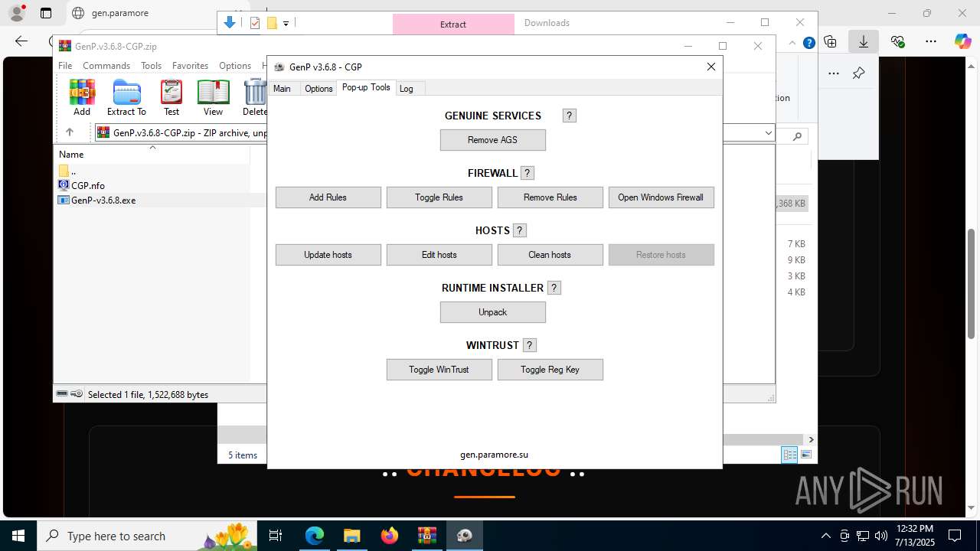Screen dimensions: 980x551
Task: Click the volume icon in system tray
Action: click(x=880, y=536)
